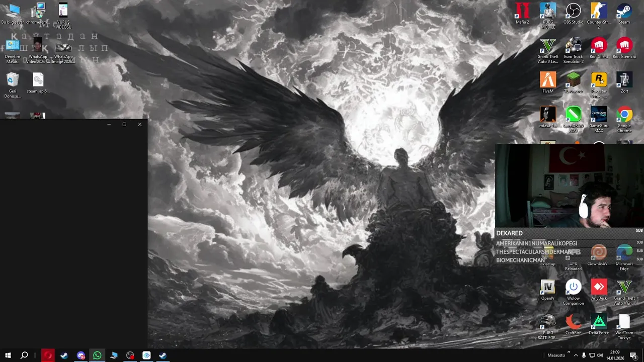
Task: Select the mtasa-1.6 desktop icon
Action: click(x=548, y=118)
